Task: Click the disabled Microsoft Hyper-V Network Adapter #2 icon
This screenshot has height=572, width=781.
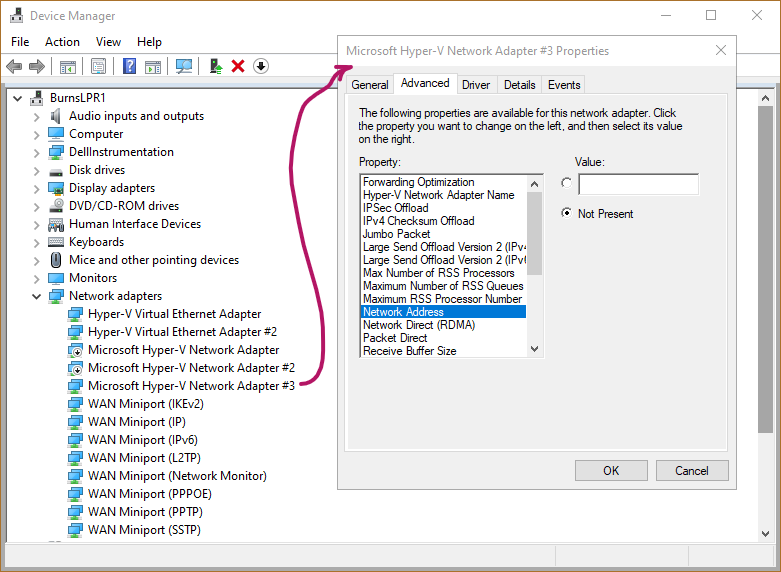Action: pos(75,368)
